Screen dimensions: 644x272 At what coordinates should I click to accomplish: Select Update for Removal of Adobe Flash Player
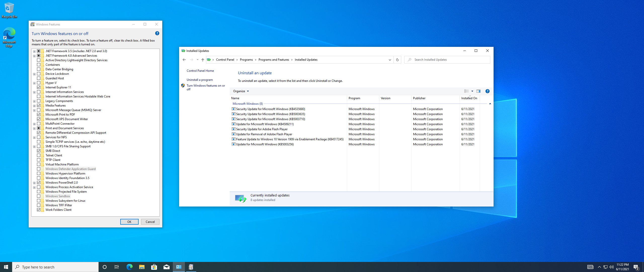(x=356, y=134)
